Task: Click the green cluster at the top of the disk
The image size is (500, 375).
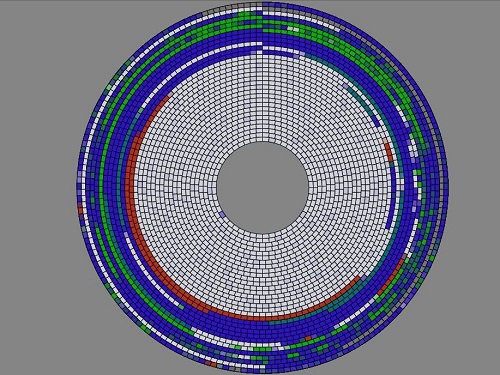Action: tap(251, 16)
